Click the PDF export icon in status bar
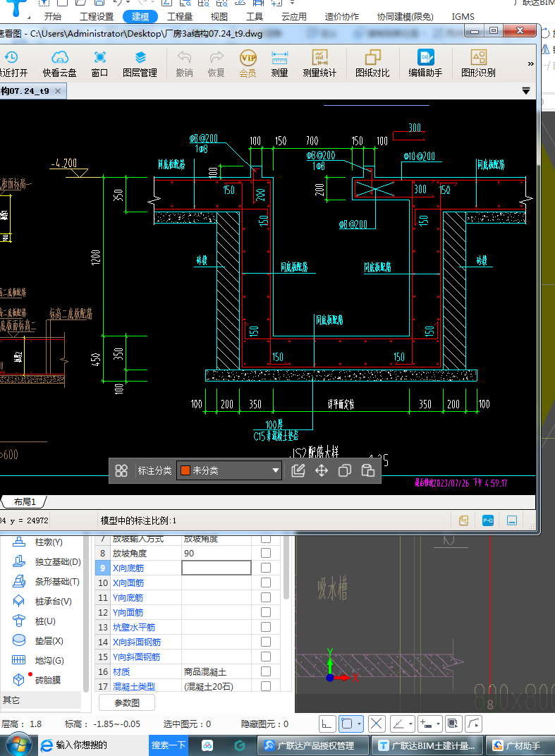The width and height of the screenshot is (555, 756). coord(464,520)
